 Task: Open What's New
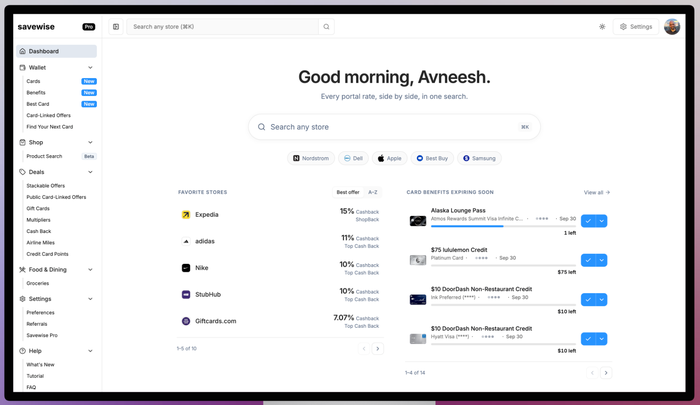click(x=40, y=364)
